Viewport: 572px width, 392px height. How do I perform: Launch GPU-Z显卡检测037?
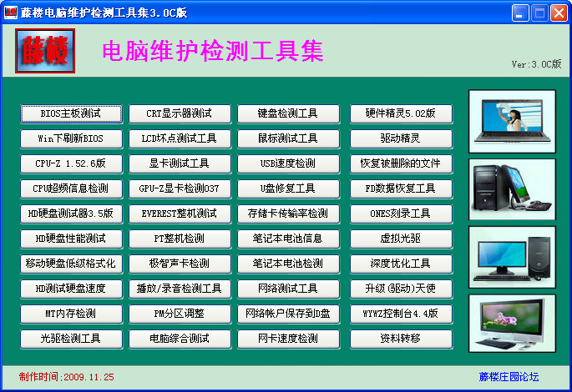(179, 188)
